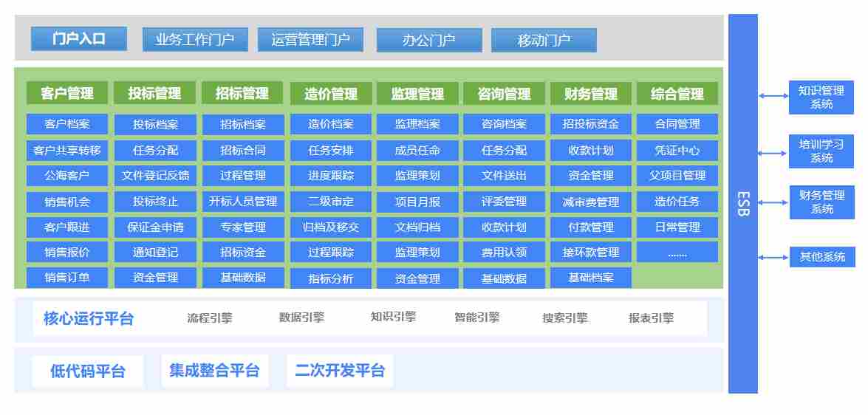868x415 pixels.
Task: Expand the '.......' more items block
Action: pos(677,253)
